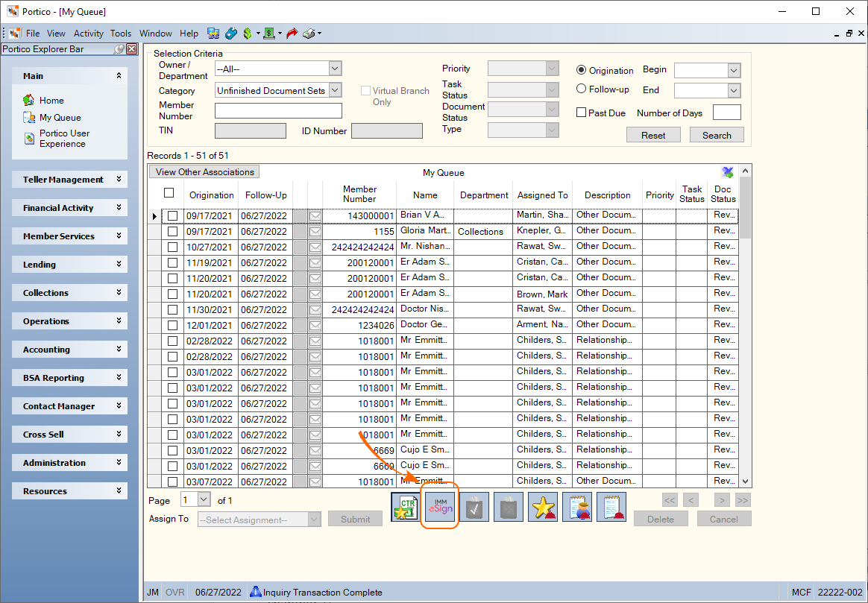
Task: Open the CTR report icon
Action: coord(406,507)
